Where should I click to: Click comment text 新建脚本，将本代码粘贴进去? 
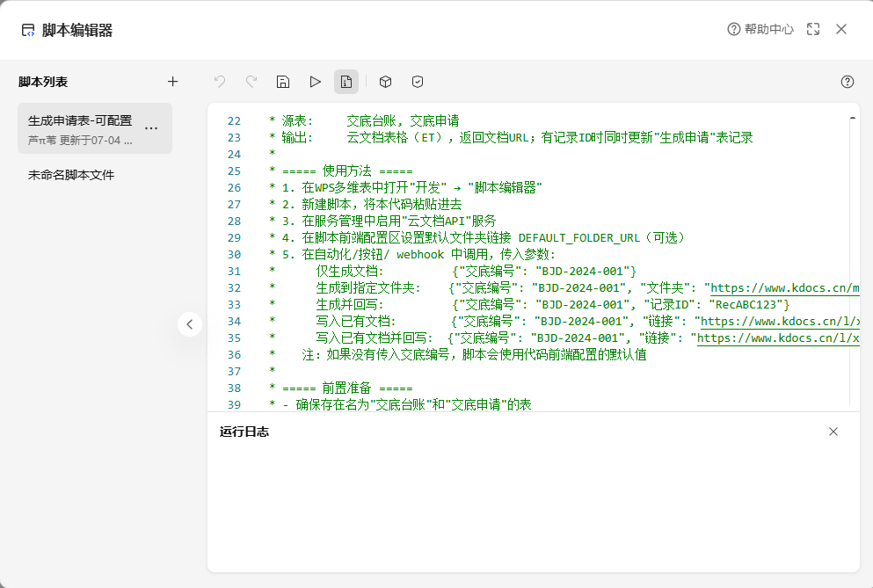382,205
